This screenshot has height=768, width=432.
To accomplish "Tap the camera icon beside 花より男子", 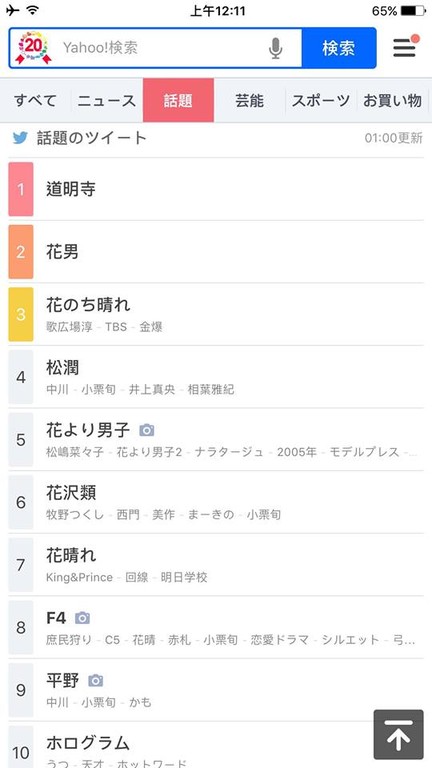I will [x=146, y=431].
